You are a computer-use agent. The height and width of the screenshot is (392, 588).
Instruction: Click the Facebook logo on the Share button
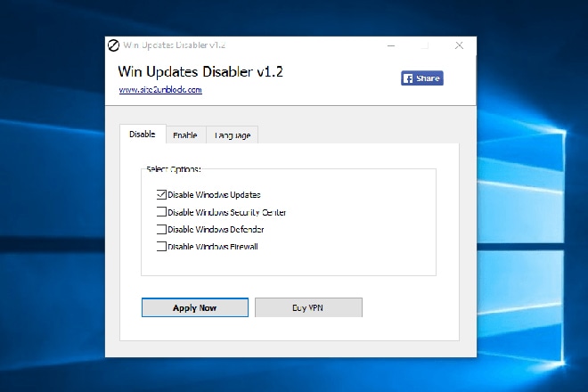(408, 78)
